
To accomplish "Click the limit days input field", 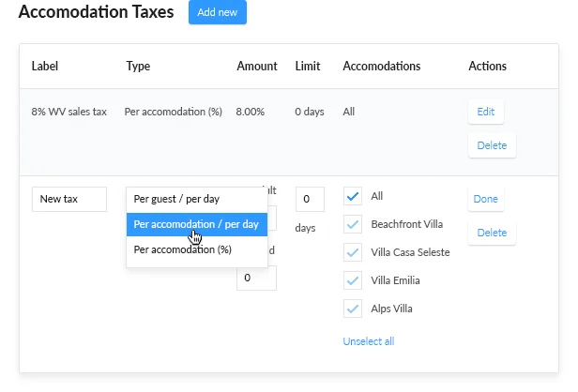I will coord(310,199).
